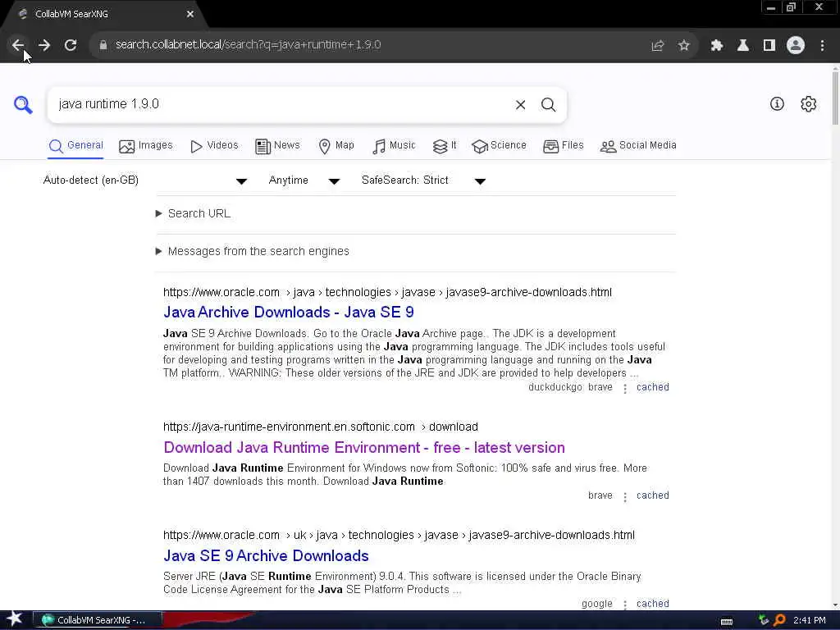
Task: Reload the page with the refresh icon
Action: 71,45
